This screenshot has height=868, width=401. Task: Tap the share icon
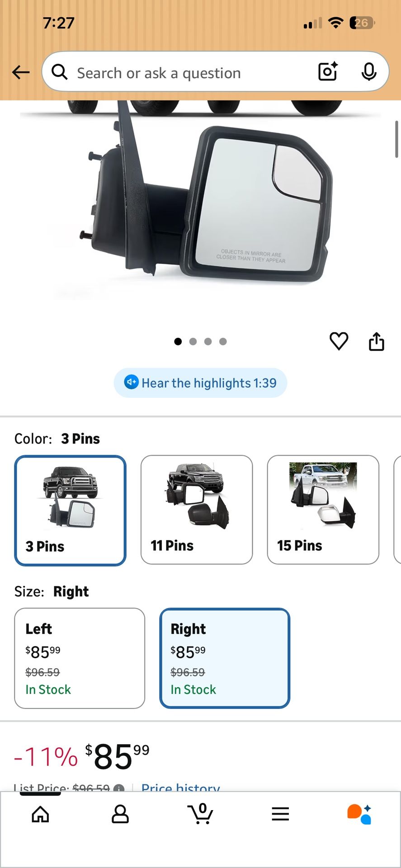click(377, 341)
